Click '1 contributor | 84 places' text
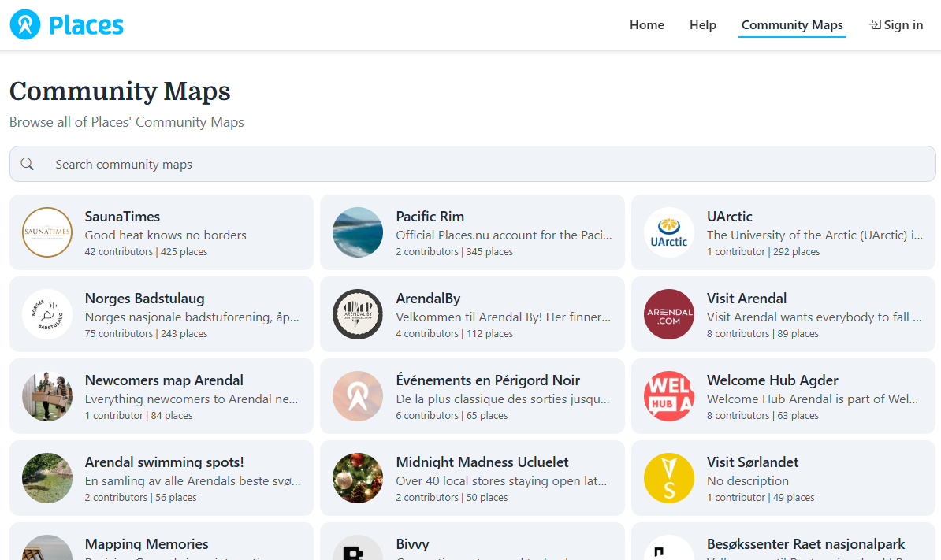941x560 pixels. 139,416
